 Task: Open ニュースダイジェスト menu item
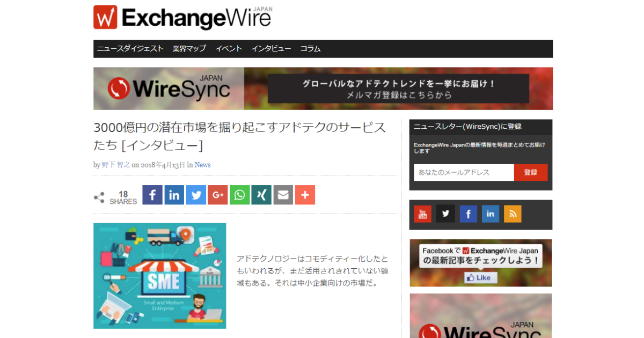130,49
